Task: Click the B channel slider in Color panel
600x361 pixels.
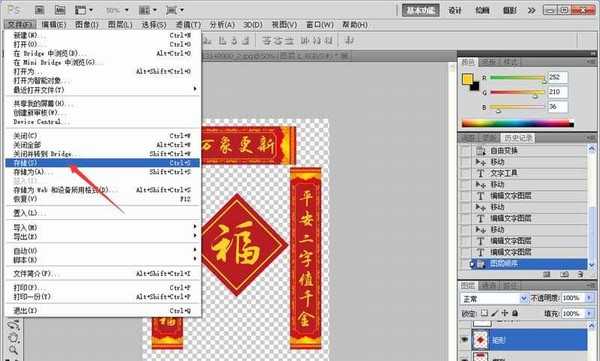Action: [518, 107]
